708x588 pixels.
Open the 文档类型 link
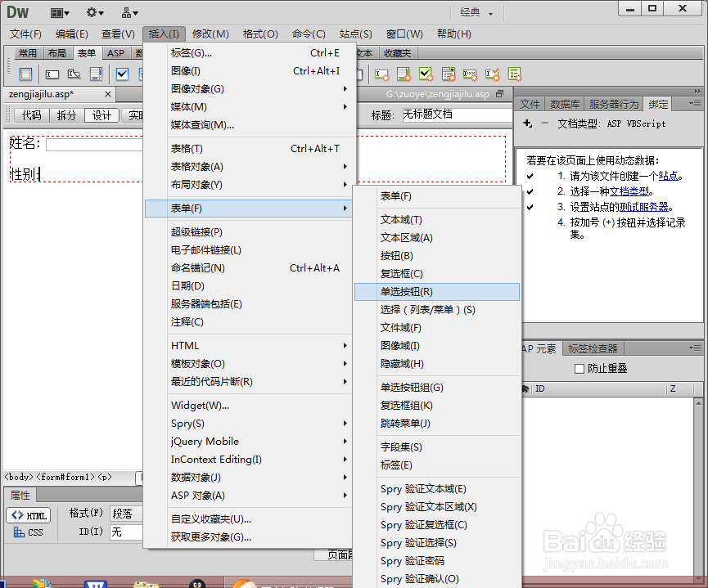(x=629, y=191)
